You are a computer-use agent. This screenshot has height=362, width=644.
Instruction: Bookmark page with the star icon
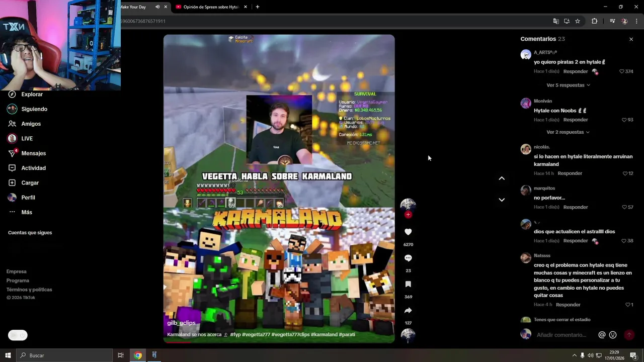pos(578,21)
